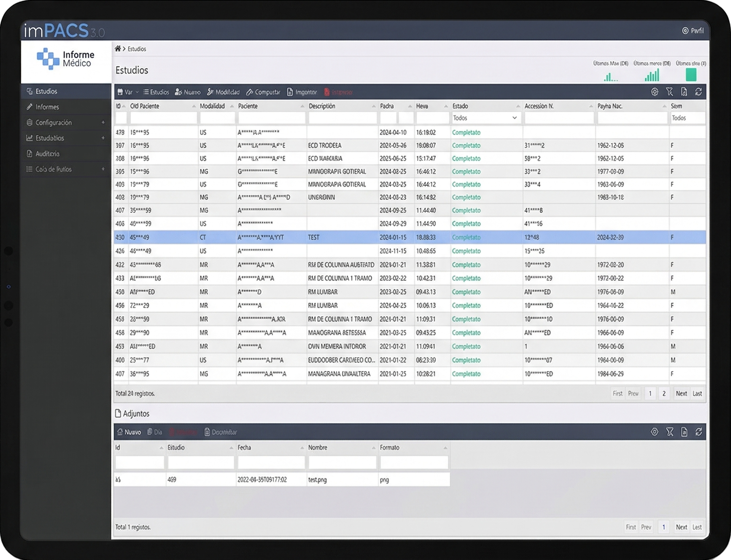Screen dimensions: 731x560
Task: Click the ECD TRODEEA description cell
Action: [342, 145]
